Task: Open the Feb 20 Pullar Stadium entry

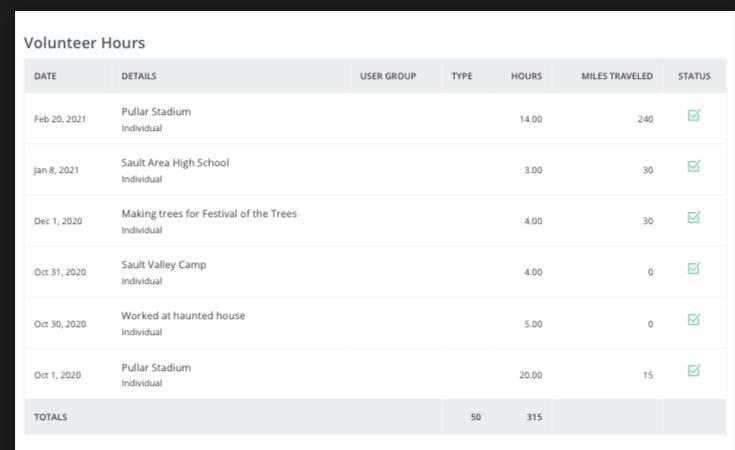Action: pos(156,112)
